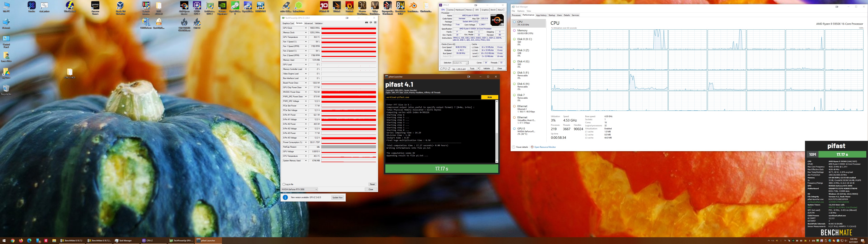Click the pifast console vertical scrollbar

click(497, 131)
